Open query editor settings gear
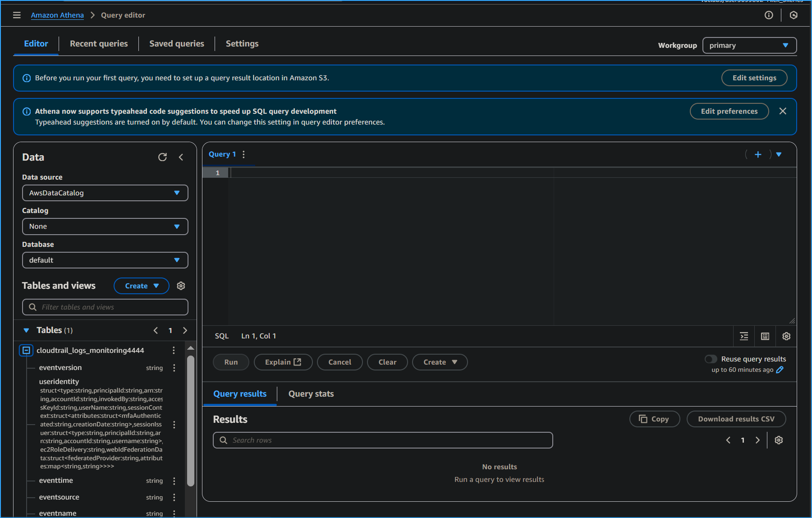The width and height of the screenshot is (812, 518). click(x=786, y=336)
